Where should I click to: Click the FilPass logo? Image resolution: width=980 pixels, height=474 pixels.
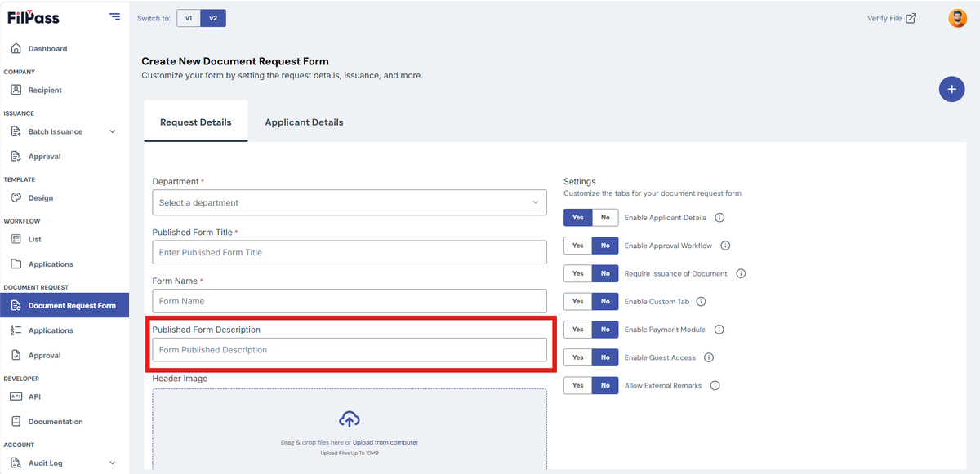point(33,17)
